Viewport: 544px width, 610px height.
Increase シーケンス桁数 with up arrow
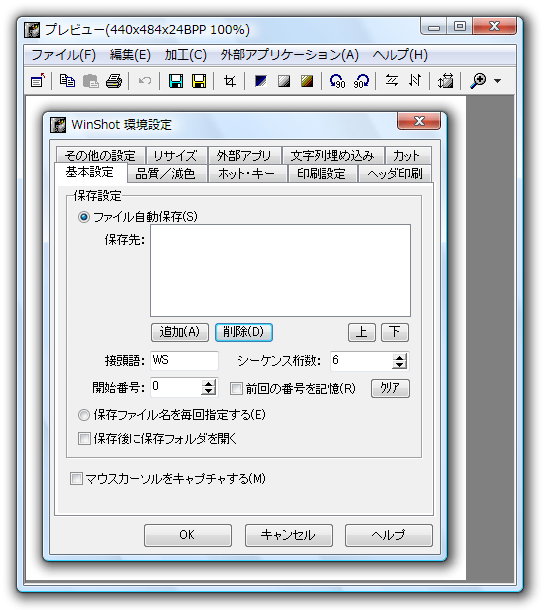pos(400,358)
